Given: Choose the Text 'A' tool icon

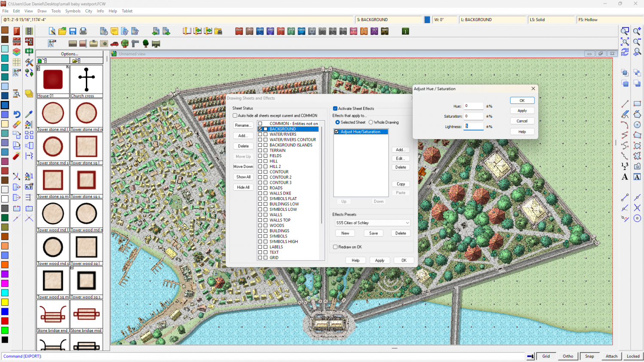Looking at the screenshot, I should [625, 177].
